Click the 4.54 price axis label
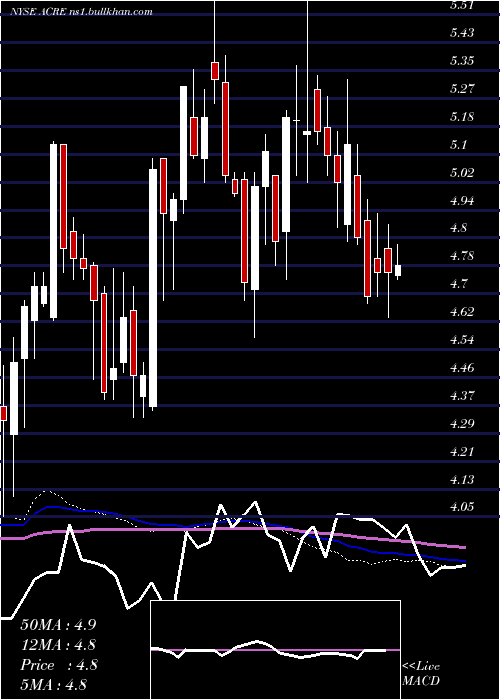 pyautogui.click(x=462, y=340)
